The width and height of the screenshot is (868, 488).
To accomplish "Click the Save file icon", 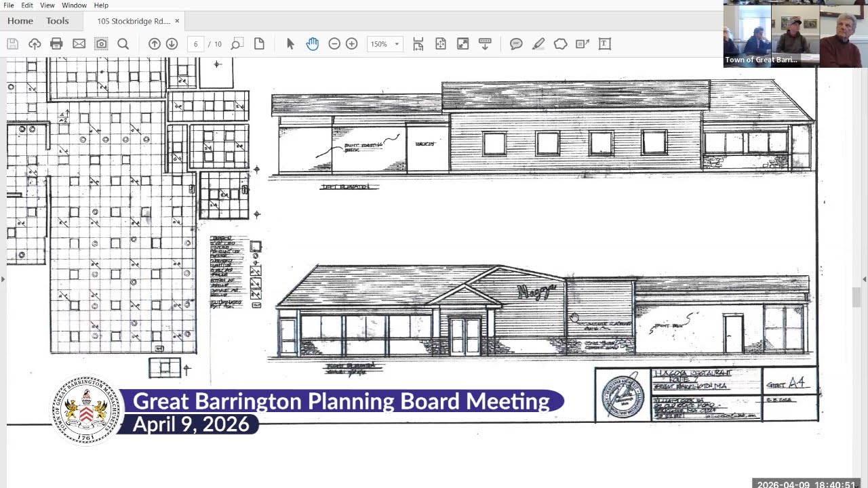I will click(x=12, y=44).
